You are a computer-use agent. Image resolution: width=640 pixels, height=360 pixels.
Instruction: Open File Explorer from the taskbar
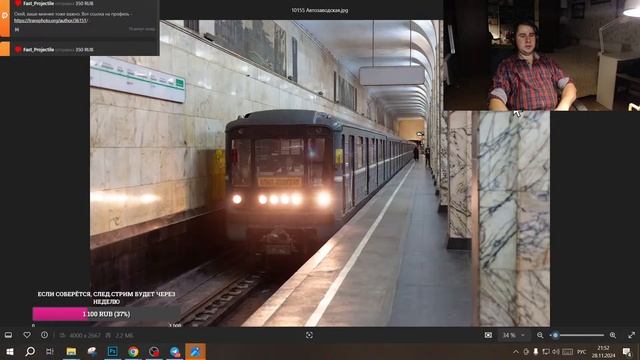(71, 351)
